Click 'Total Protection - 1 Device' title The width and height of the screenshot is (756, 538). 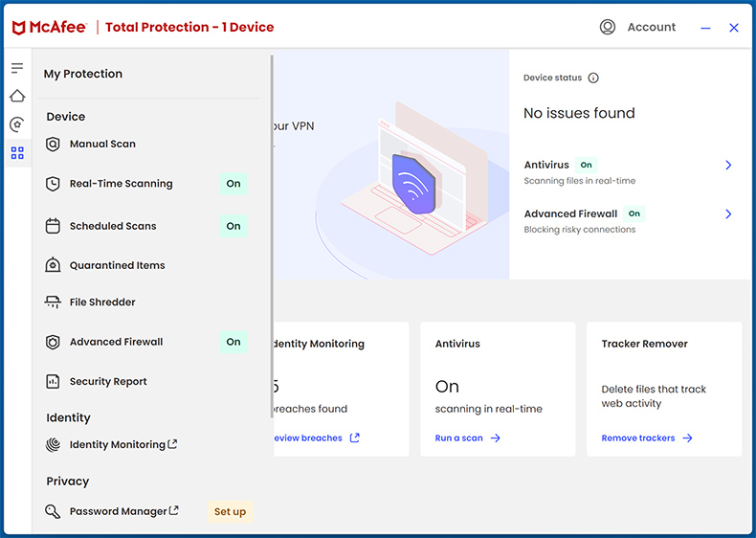tap(189, 27)
